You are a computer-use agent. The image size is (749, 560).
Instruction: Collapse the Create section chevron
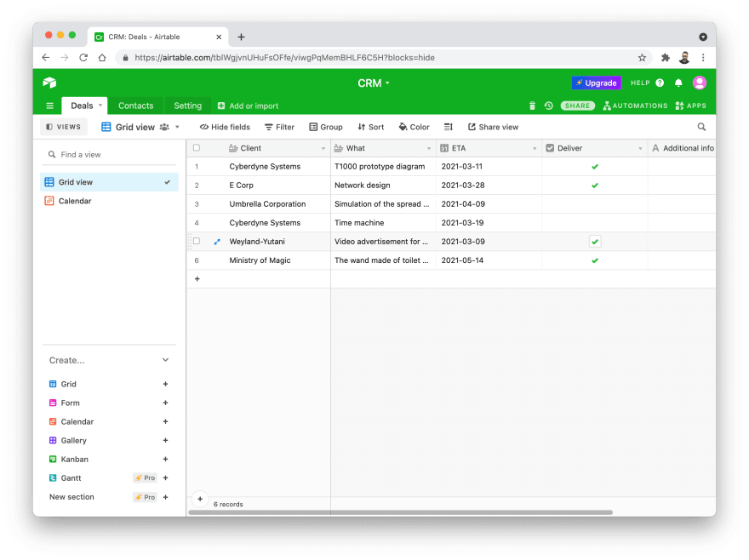165,360
